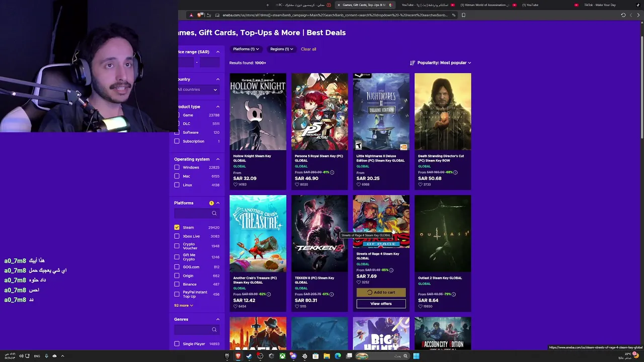Check the Game product type box
644x362 pixels.
point(177,115)
